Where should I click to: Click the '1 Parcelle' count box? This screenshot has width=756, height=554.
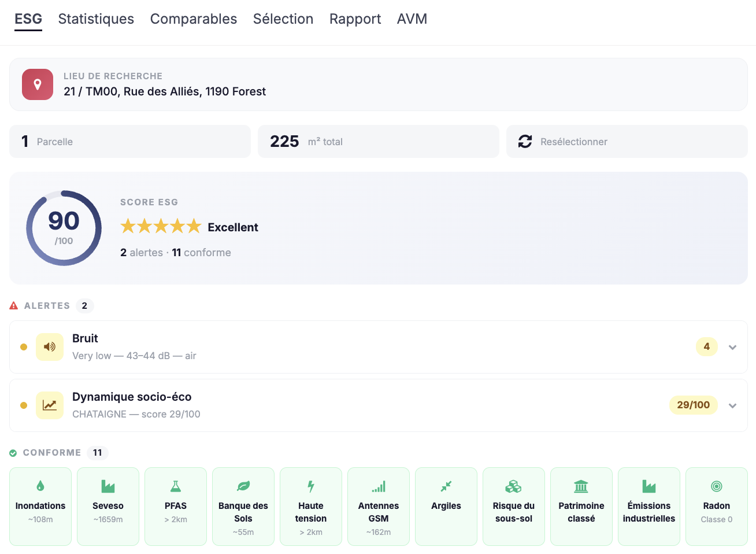pos(130,142)
